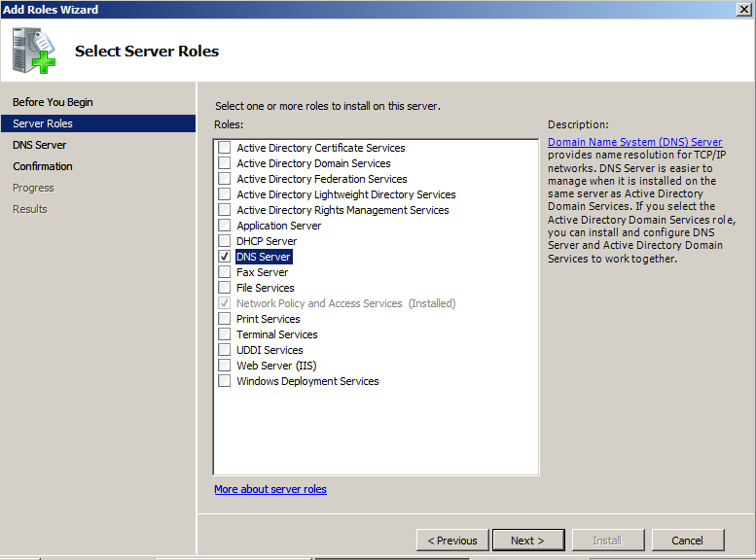Tick the DHCP Server role checkbox
Screen dimensions: 756x560
point(225,241)
